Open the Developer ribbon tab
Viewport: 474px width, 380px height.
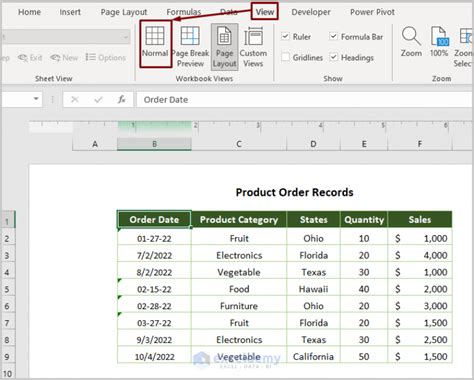click(x=311, y=12)
